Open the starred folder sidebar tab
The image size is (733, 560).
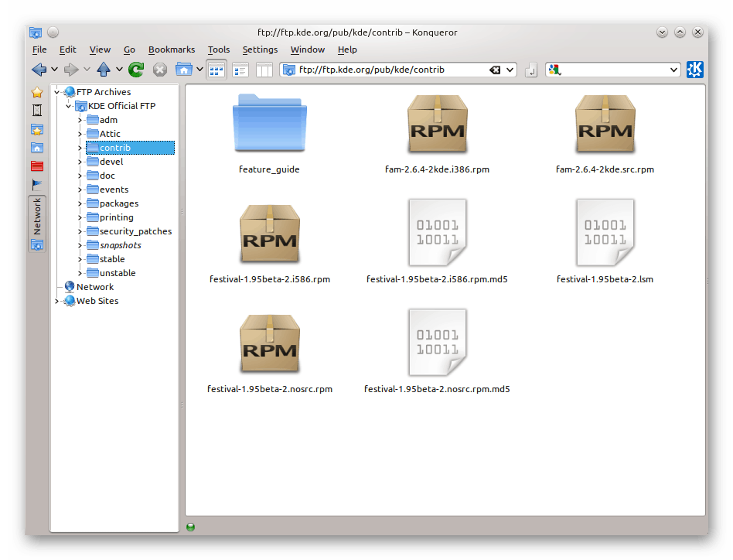37,129
